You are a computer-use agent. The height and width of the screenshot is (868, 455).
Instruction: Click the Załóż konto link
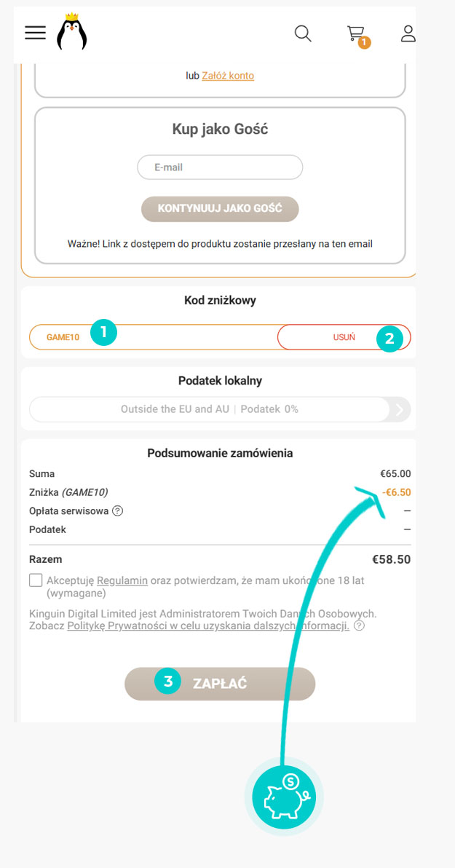point(228,76)
